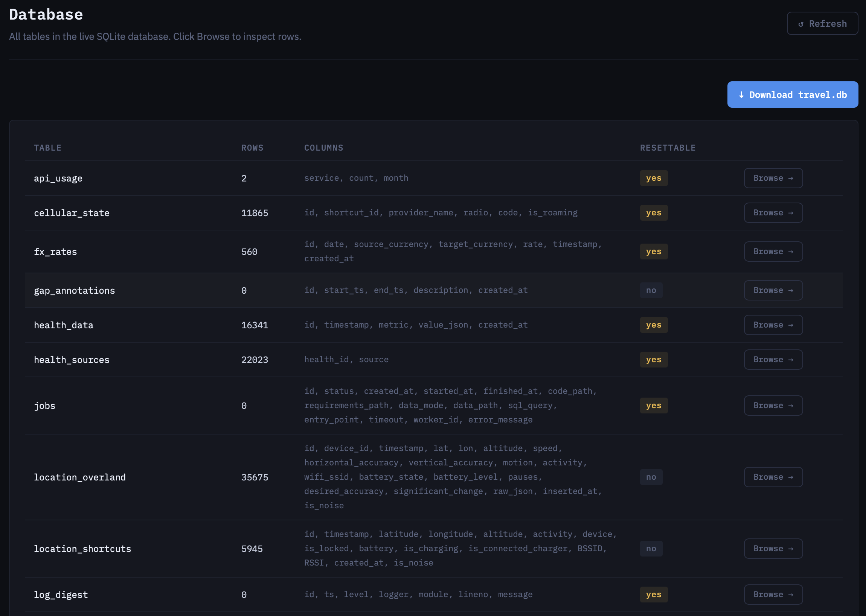Browse location_overland table rows
Screen dimensions: 866x616
[x=773, y=477]
